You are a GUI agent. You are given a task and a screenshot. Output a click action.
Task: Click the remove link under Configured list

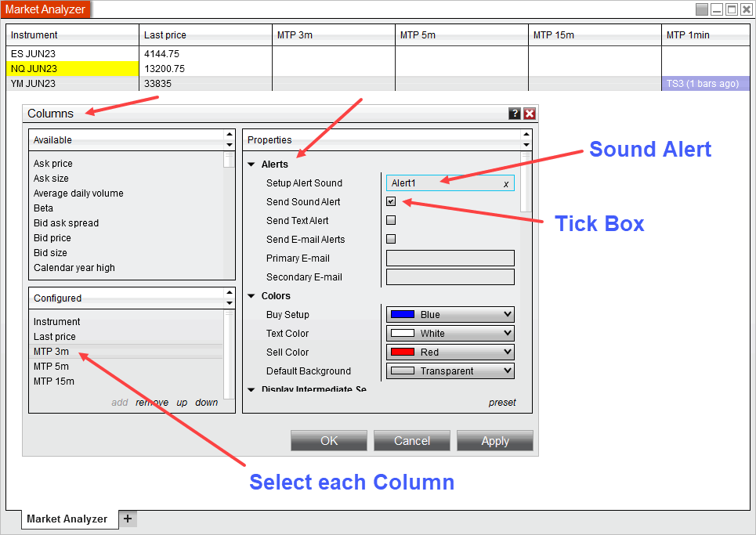[x=152, y=403]
